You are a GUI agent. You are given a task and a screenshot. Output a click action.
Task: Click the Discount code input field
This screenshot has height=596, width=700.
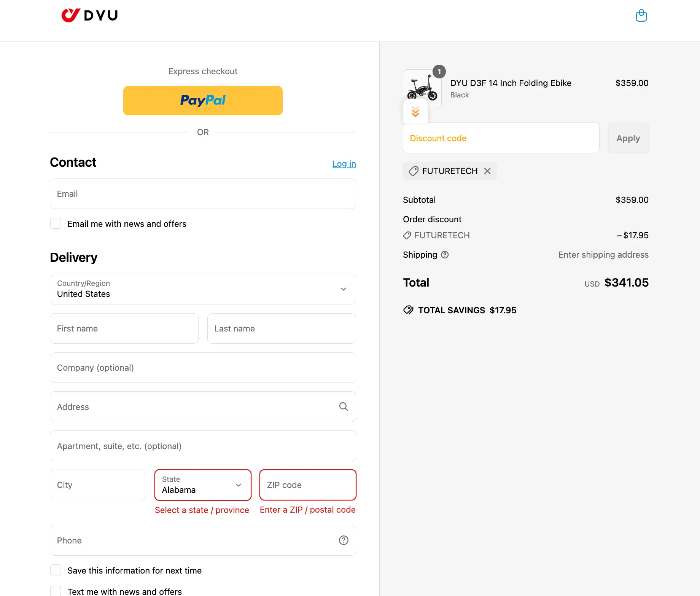pyautogui.click(x=501, y=138)
